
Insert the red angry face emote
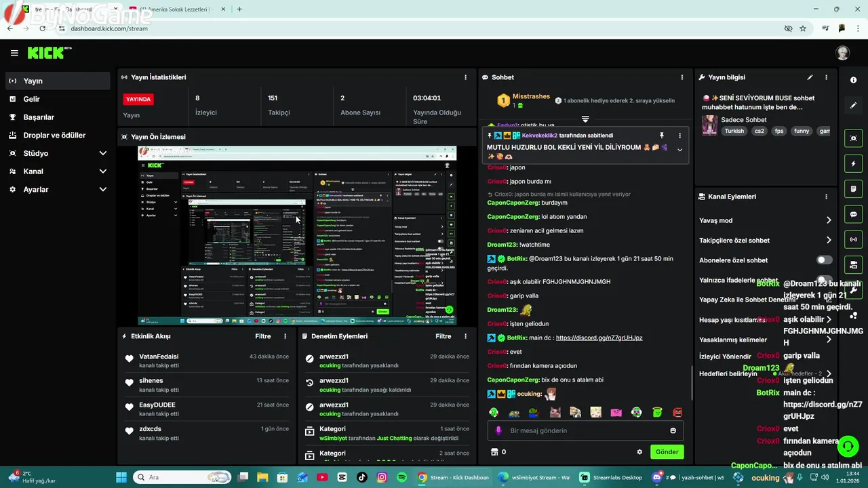click(x=677, y=412)
